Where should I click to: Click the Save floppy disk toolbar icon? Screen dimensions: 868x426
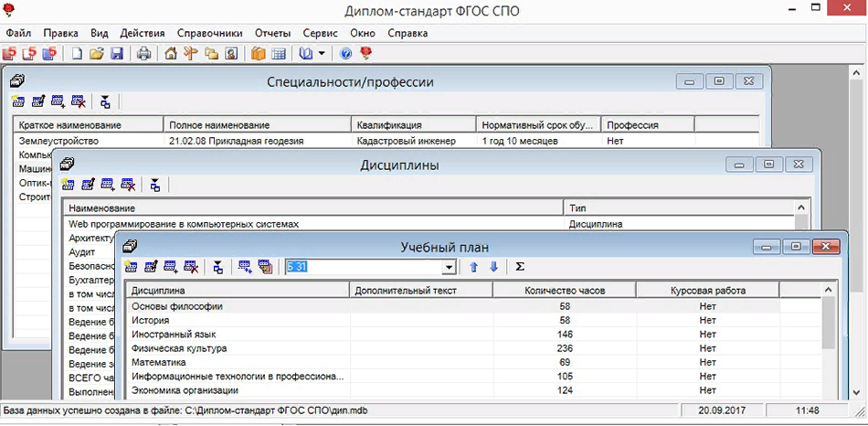(116, 53)
